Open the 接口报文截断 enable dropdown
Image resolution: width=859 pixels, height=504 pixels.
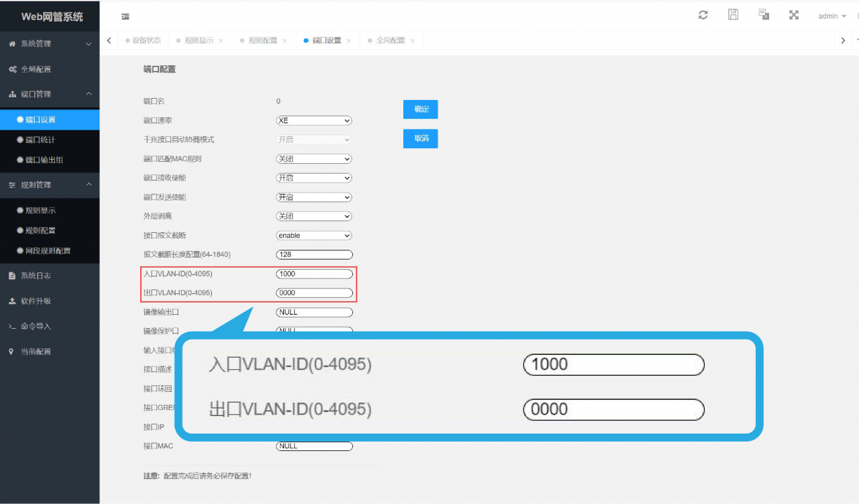point(314,236)
